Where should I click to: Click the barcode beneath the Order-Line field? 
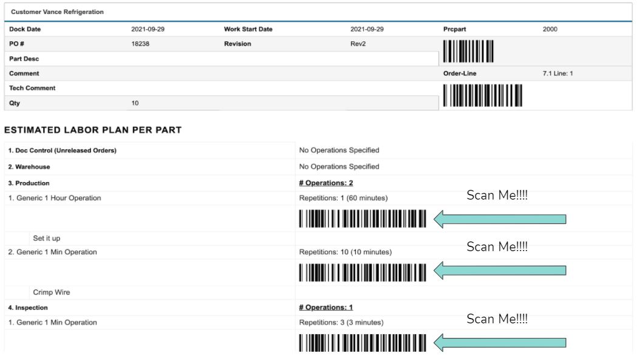click(x=483, y=95)
